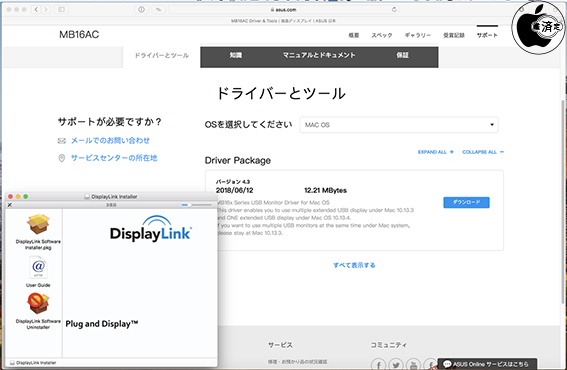The width and height of the screenshot is (567, 370).
Task: Click the Plug and Display text in installer
Action: (102, 324)
